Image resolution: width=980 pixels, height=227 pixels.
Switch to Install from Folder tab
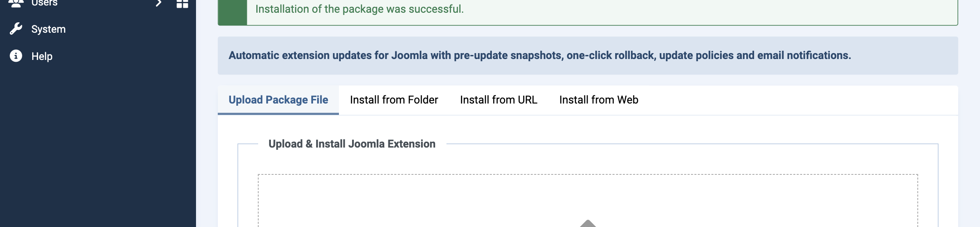pos(394,100)
